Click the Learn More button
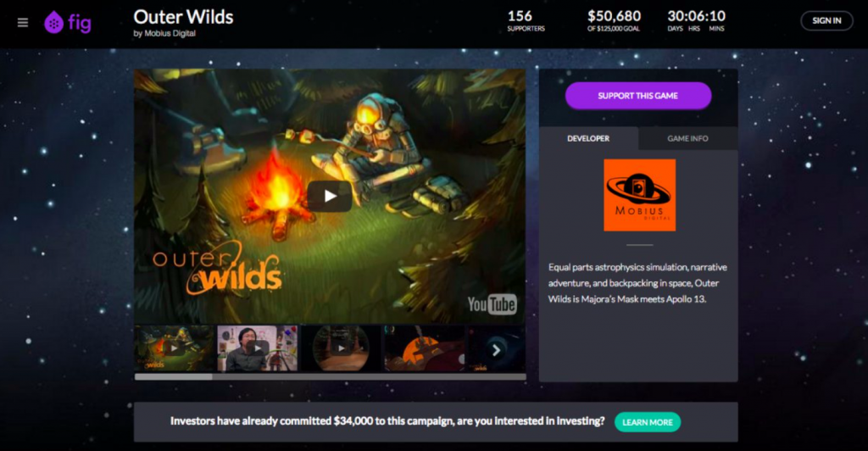Image resolution: width=868 pixels, height=451 pixels. click(648, 422)
